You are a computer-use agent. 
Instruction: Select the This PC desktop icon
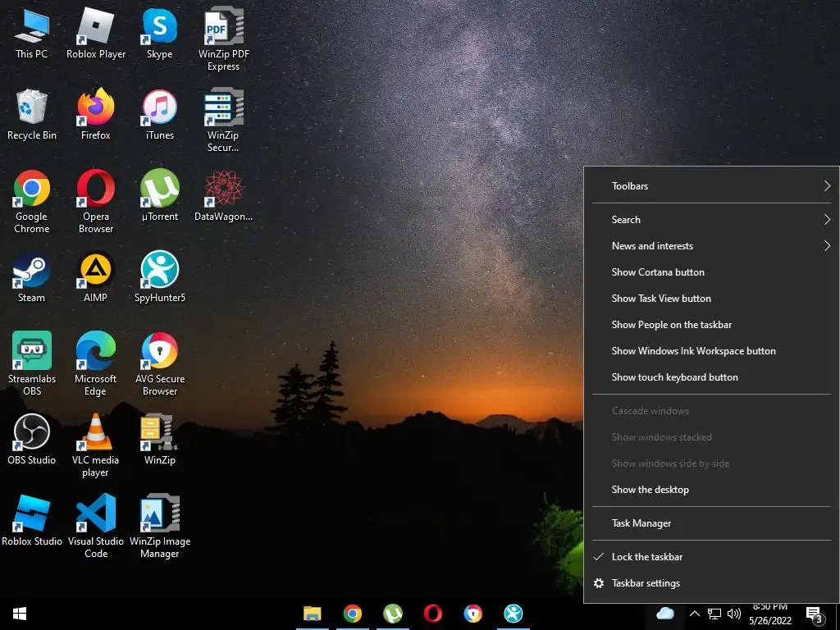[32, 34]
